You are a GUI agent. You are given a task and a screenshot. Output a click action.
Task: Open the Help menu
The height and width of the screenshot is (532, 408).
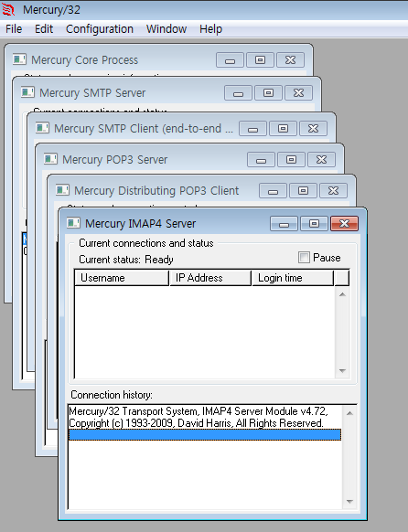pyautogui.click(x=210, y=29)
